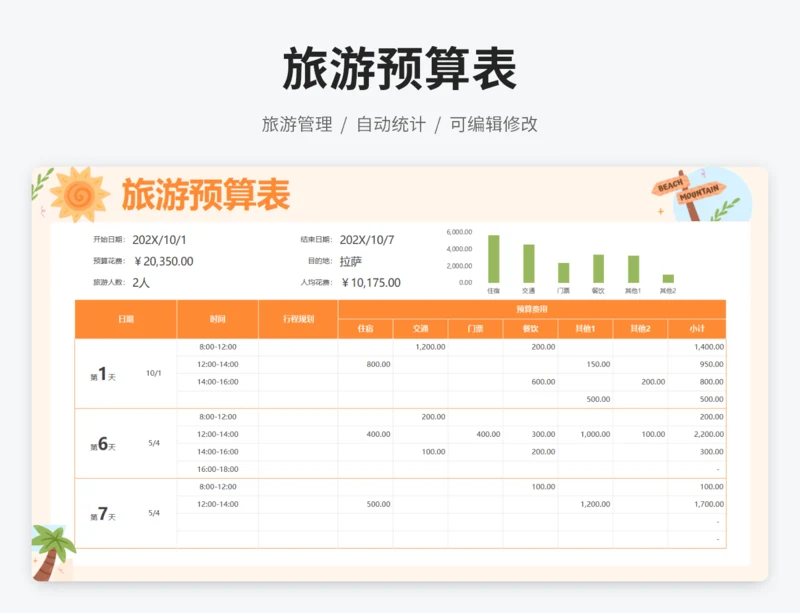Click the 第6天 day cell
Viewport: 800px width, 613px height.
(103, 444)
